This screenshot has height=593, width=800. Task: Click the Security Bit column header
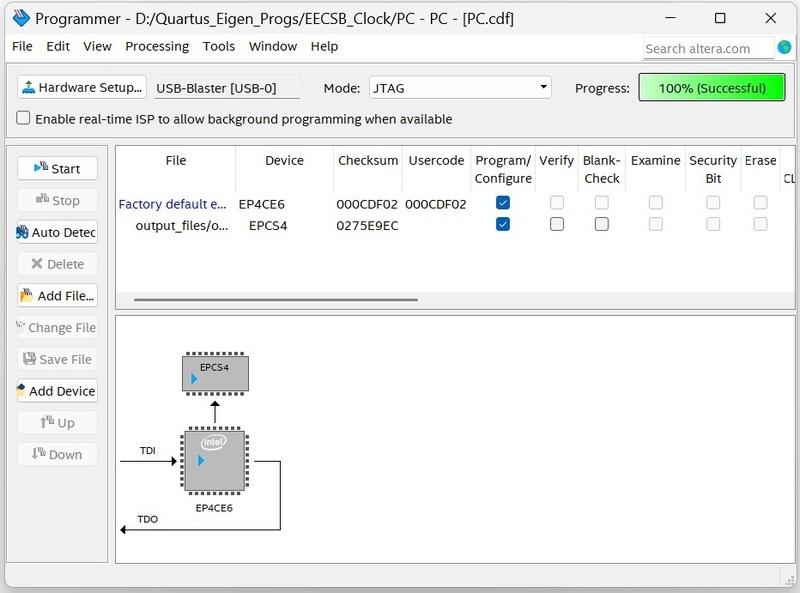tap(713, 169)
